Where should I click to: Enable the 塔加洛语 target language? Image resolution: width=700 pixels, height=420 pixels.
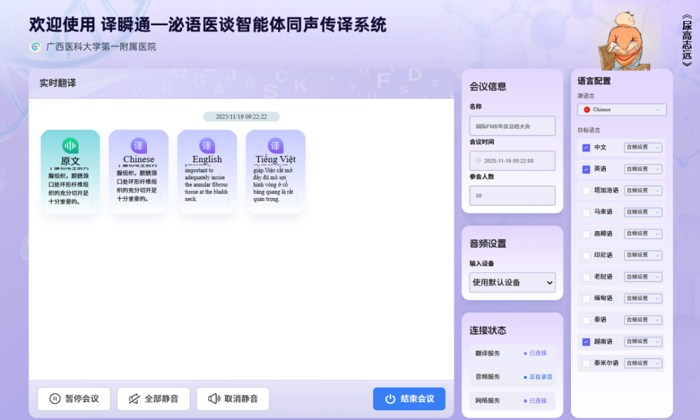586,191
